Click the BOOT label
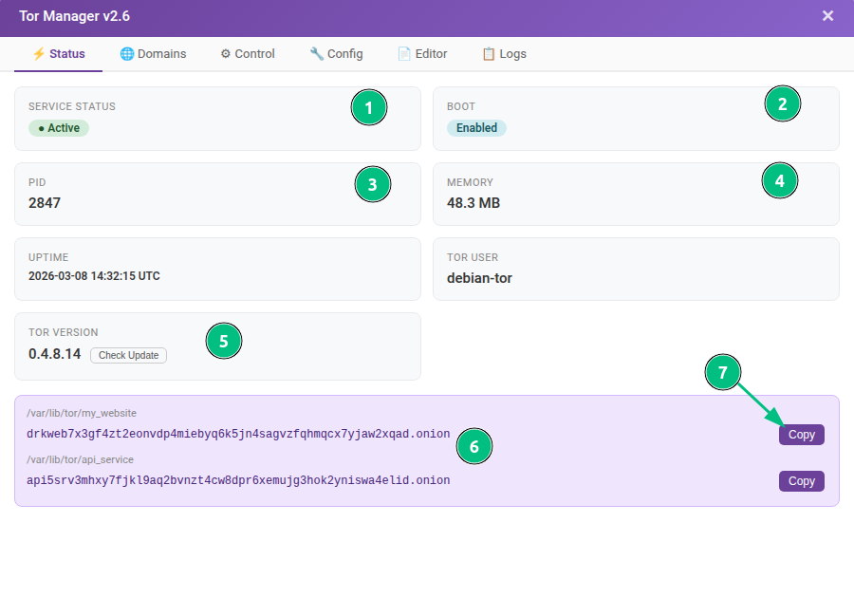 click(x=461, y=106)
